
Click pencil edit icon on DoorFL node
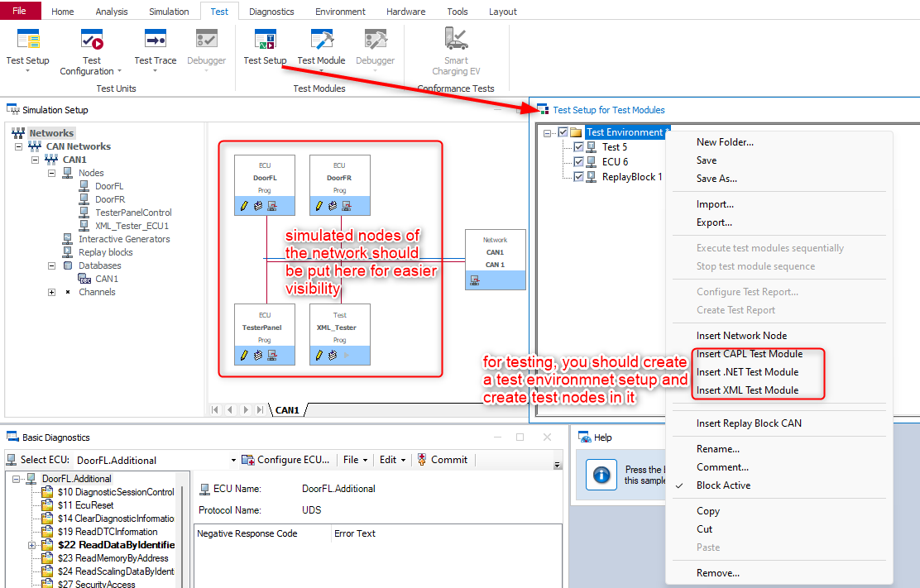tap(244, 206)
